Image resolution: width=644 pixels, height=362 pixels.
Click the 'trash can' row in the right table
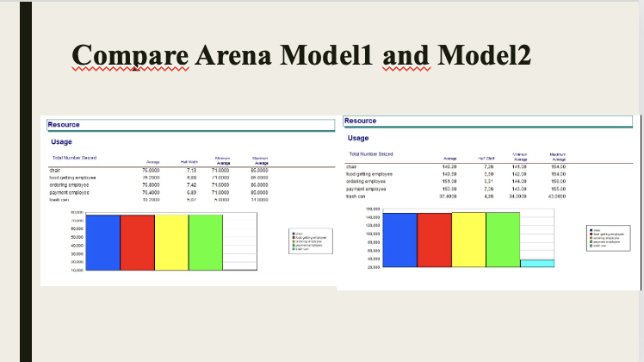tap(356, 197)
